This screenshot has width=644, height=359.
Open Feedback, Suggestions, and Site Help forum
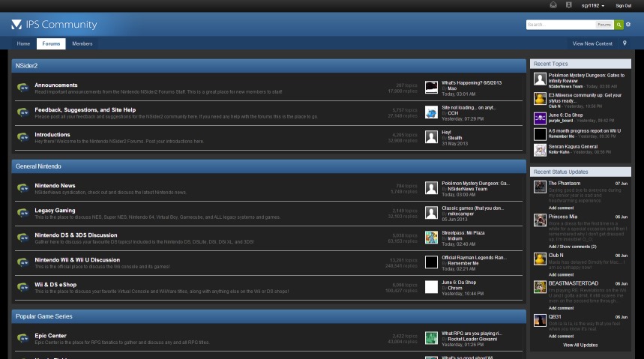pos(85,109)
